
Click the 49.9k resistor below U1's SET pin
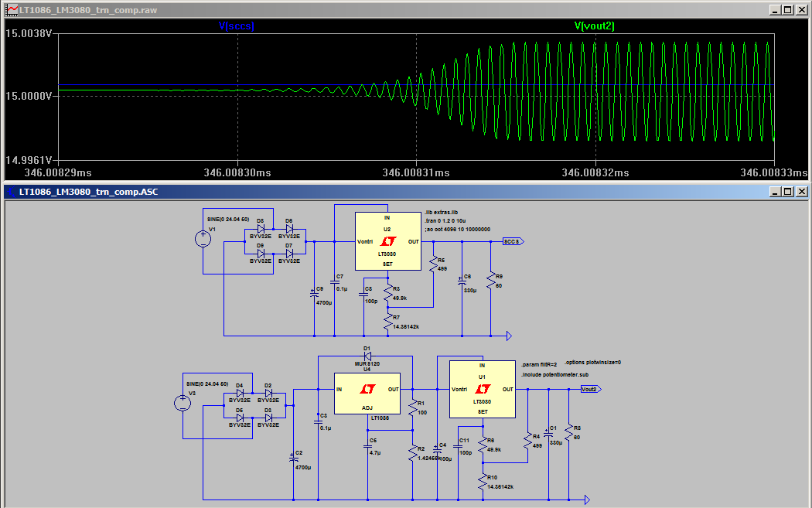tap(483, 445)
